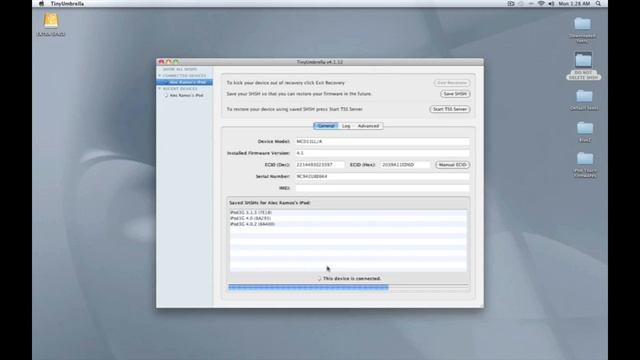Zoom the TinyUmbrella window with green button

click(x=176, y=62)
